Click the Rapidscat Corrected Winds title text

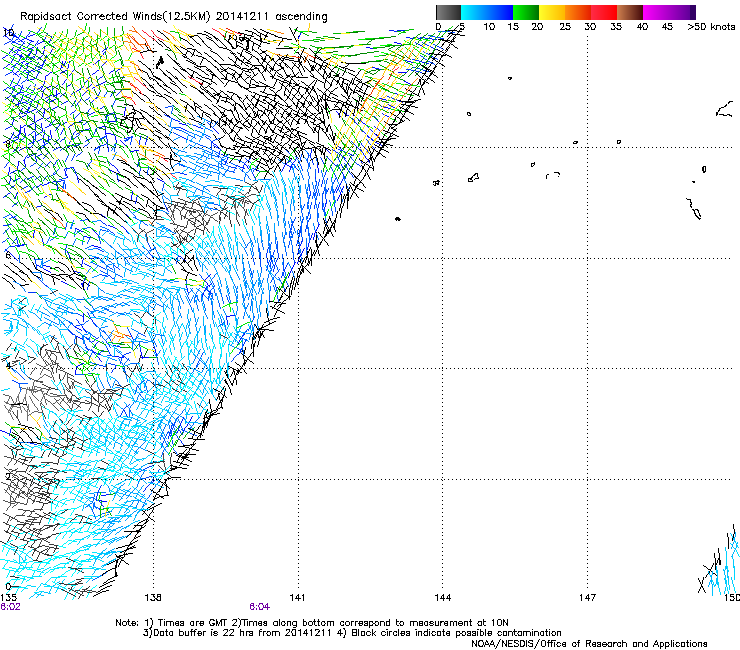click(174, 17)
